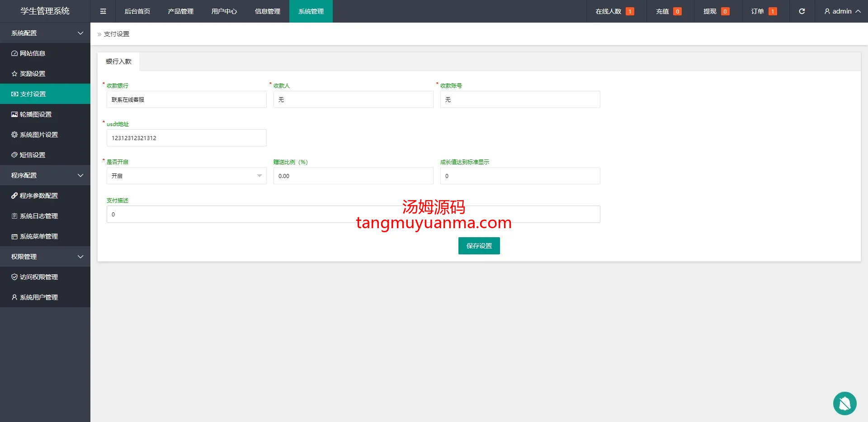This screenshot has width=868, height=422.
Task: Open 奖励设置 with the star icon
Action: (x=33, y=74)
